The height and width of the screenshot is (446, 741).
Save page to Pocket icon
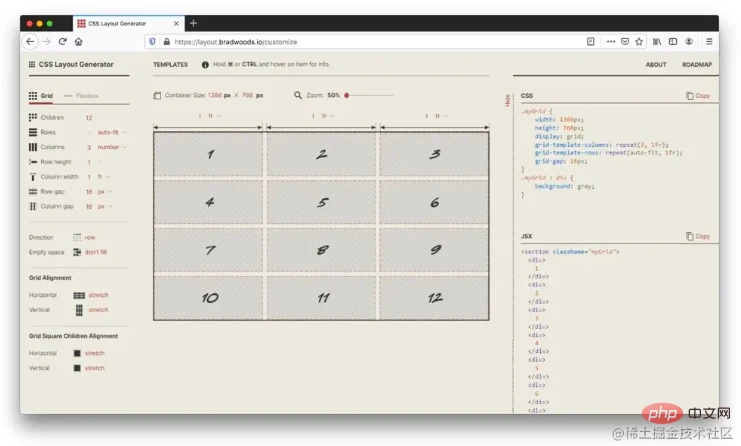coord(625,42)
